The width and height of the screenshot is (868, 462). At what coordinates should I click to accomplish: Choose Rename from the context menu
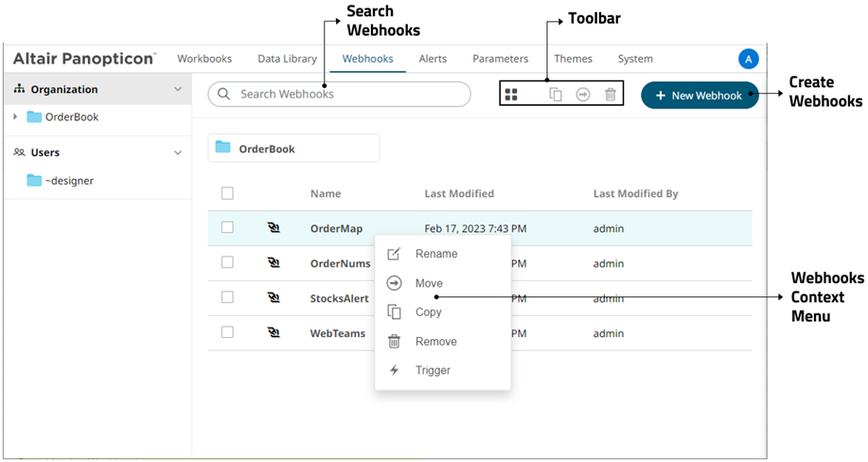pos(435,254)
